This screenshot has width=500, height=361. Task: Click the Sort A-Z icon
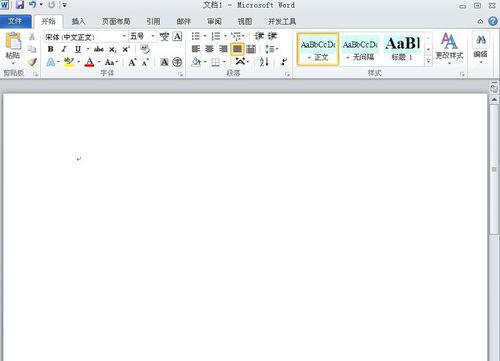(x=264, y=62)
